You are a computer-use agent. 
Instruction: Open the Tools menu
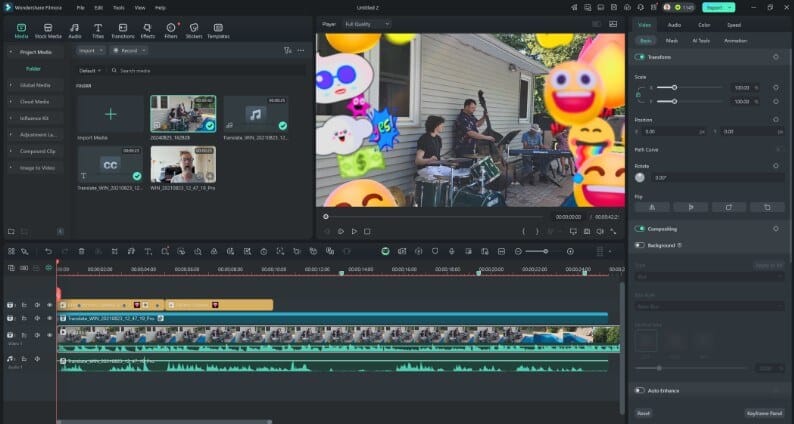click(119, 7)
